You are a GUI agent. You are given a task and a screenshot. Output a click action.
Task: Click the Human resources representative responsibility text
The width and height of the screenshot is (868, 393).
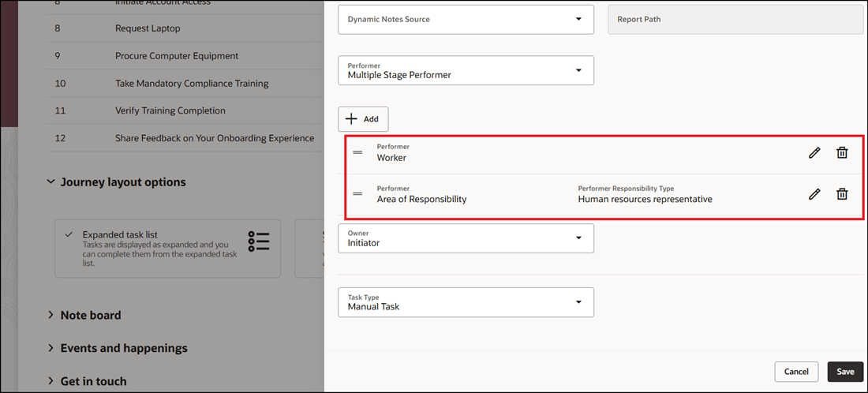click(645, 200)
